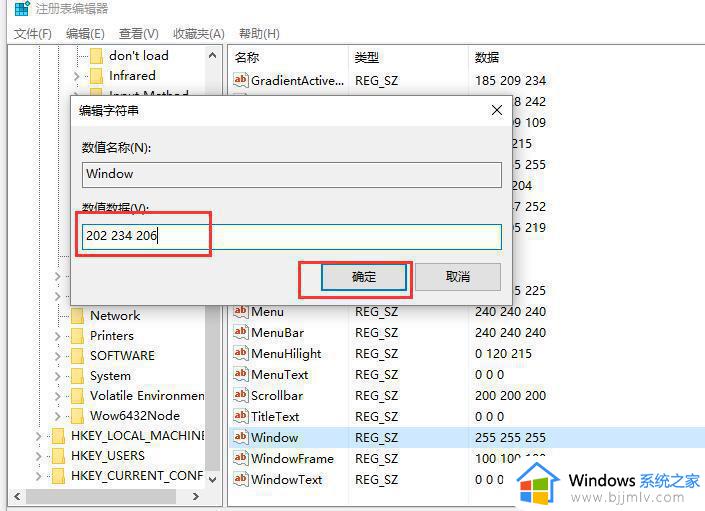Image resolution: width=705 pixels, height=511 pixels.
Task: Click the '0 120 215' MenuHilight data value
Action: tap(503, 353)
